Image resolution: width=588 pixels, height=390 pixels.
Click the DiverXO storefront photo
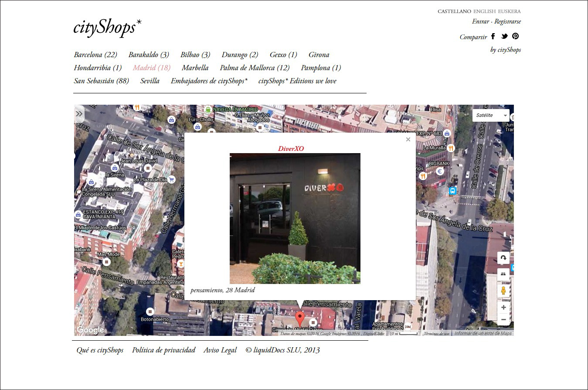tap(295, 219)
